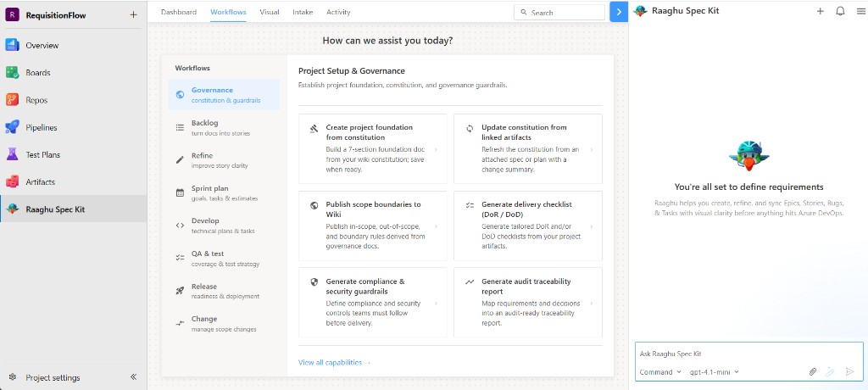Click the attachment paperclip icon
The image size is (868, 390).
click(x=813, y=371)
